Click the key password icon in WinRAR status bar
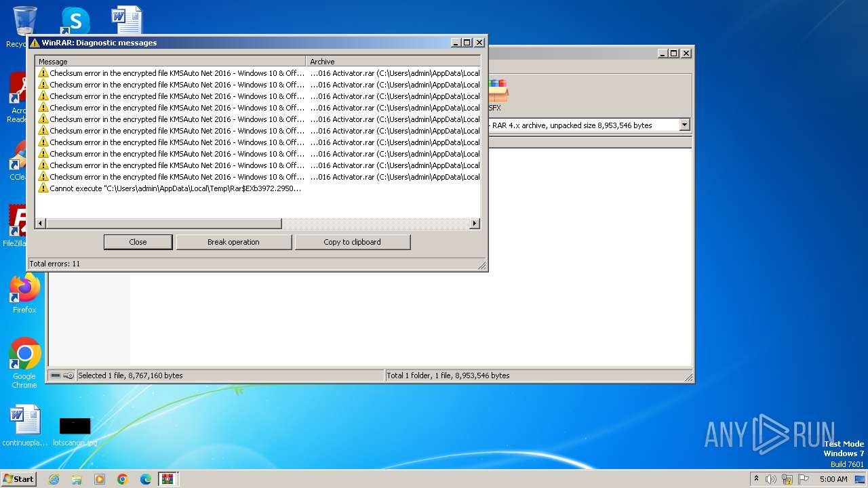This screenshot has width=868, height=488. tap(68, 375)
